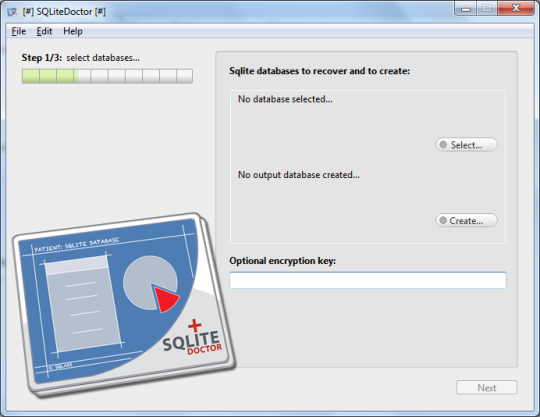The image size is (540, 417).
Task: Click the Create... output database button
Action: click(x=466, y=220)
